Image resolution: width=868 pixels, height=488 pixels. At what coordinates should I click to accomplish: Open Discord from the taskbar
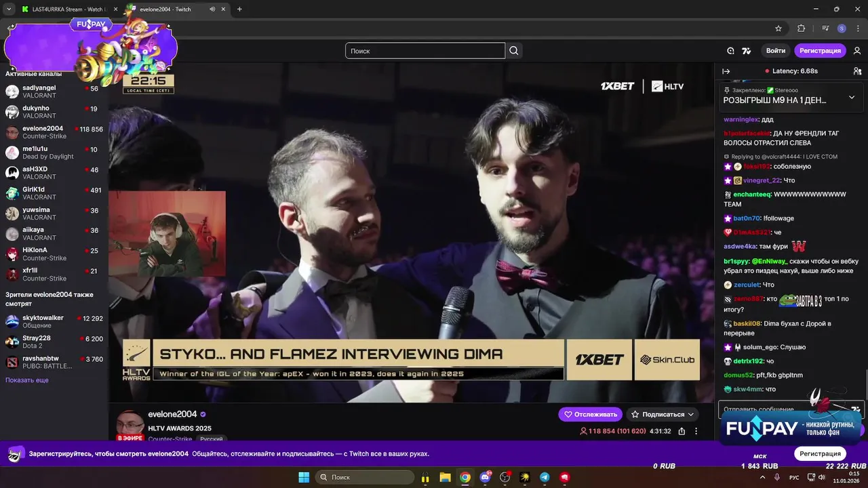tap(485, 477)
